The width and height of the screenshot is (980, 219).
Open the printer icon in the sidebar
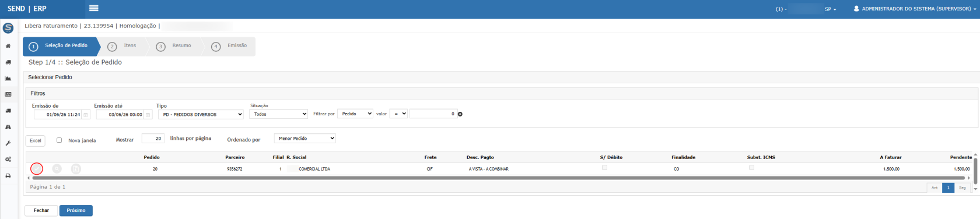coord(8,175)
